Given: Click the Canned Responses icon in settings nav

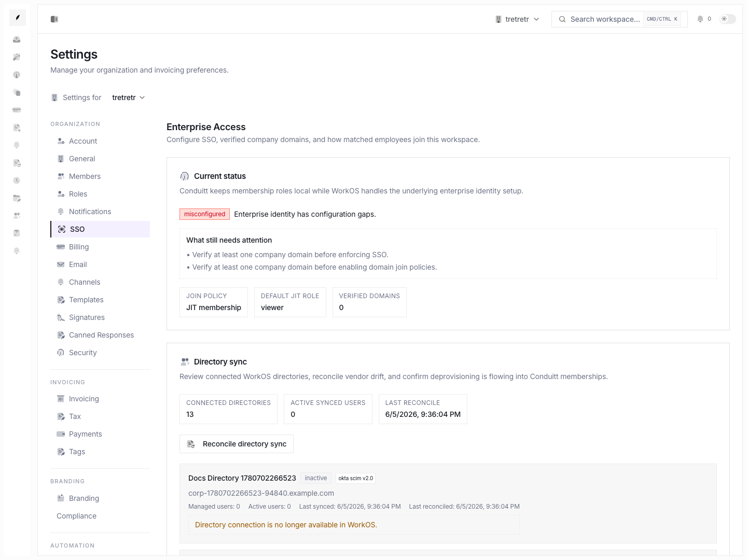Looking at the screenshot, I should point(61,335).
